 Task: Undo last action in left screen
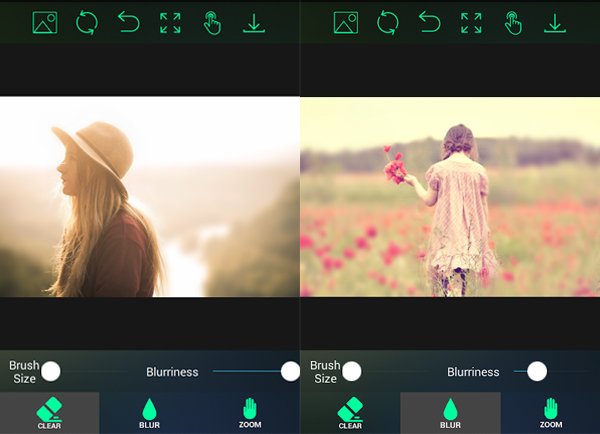point(129,22)
